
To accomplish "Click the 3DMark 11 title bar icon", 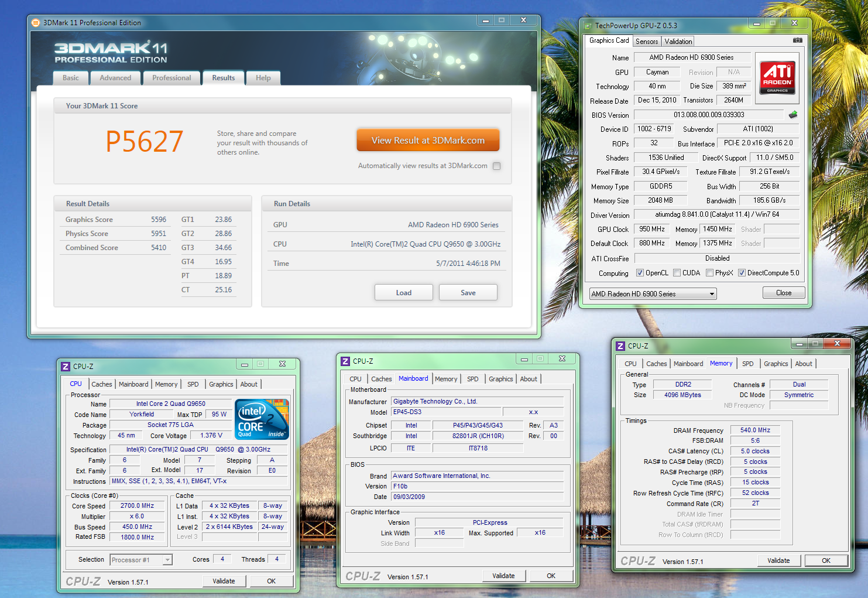I will (x=36, y=22).
